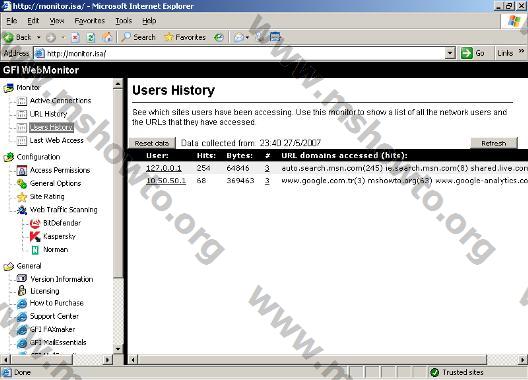Open the Edit menu

[x=33, y=21]
